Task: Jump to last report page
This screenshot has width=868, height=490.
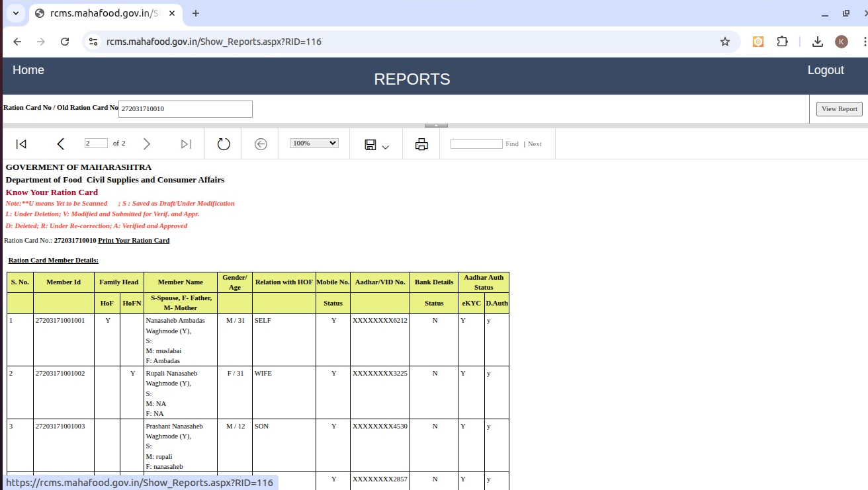Action: (186, 144)
